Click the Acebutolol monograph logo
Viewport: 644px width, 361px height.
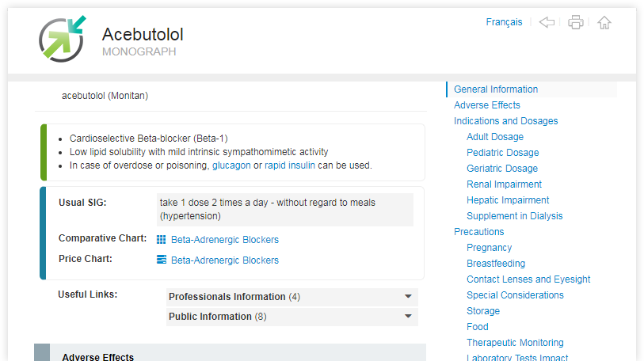click(63, 39)
